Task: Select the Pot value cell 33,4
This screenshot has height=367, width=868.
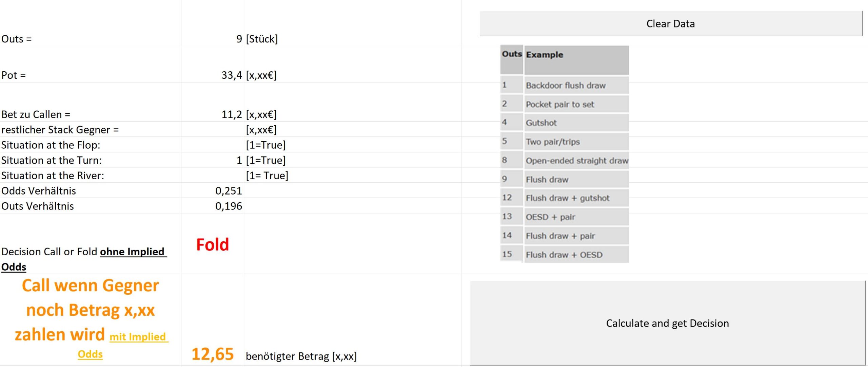Action: click(x=213, y=75)
